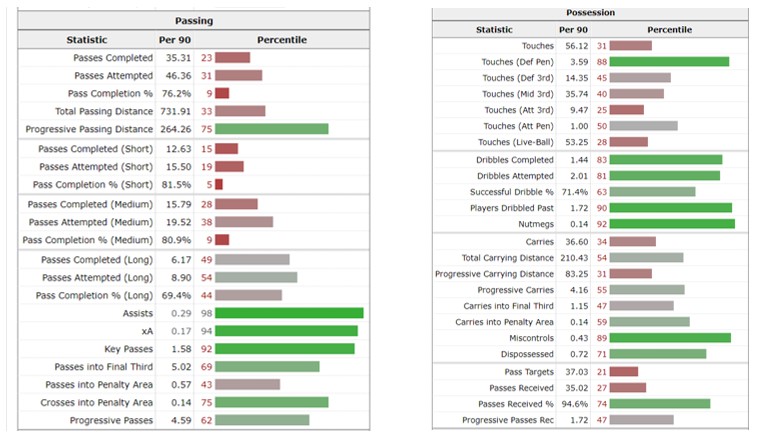Click the Progressive Passes Rec label
This screenshot has height=436, width=762.
coord(507,420)
